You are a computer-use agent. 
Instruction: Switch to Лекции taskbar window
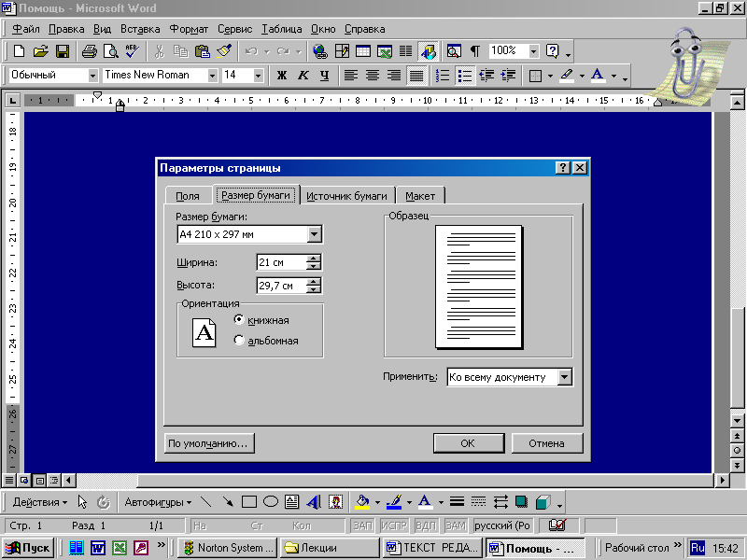tap(330, 548)
